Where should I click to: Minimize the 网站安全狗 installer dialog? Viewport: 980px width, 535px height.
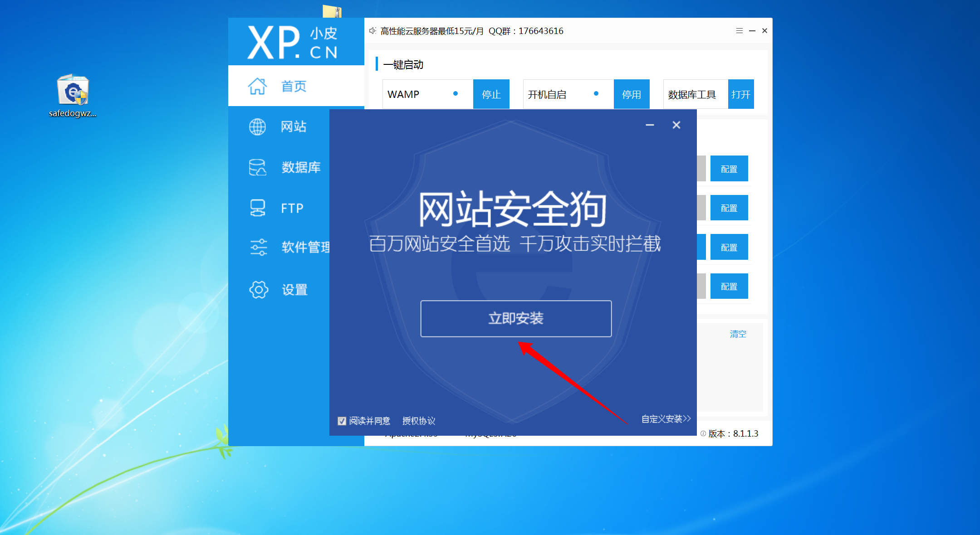coord(650,125)
